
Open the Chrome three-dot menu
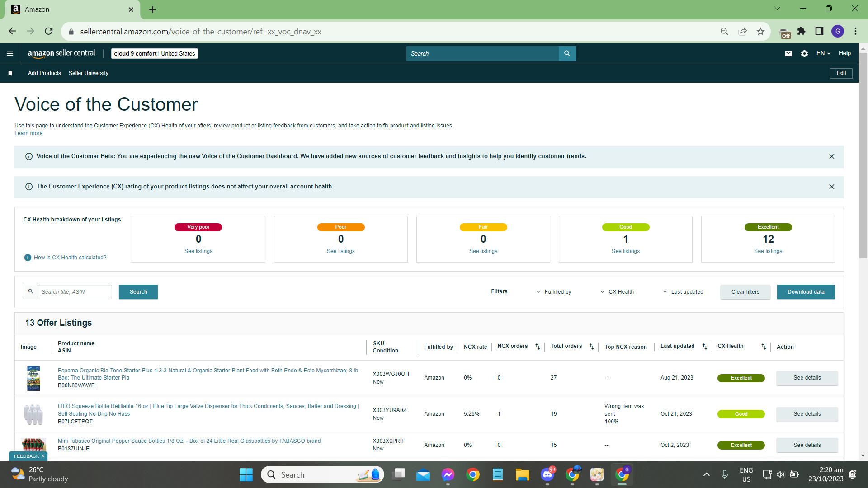(x=855, y=31)
